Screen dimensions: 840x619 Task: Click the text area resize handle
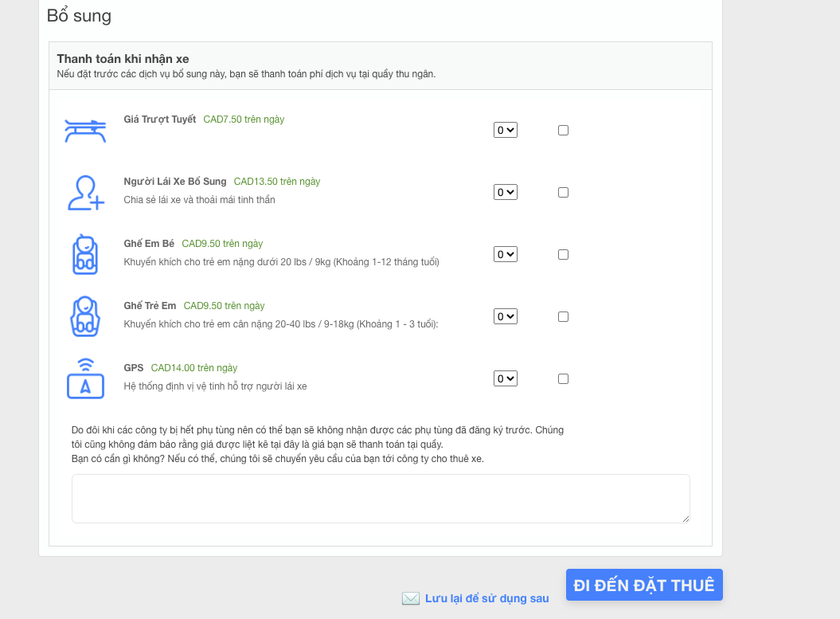point(686,519)
